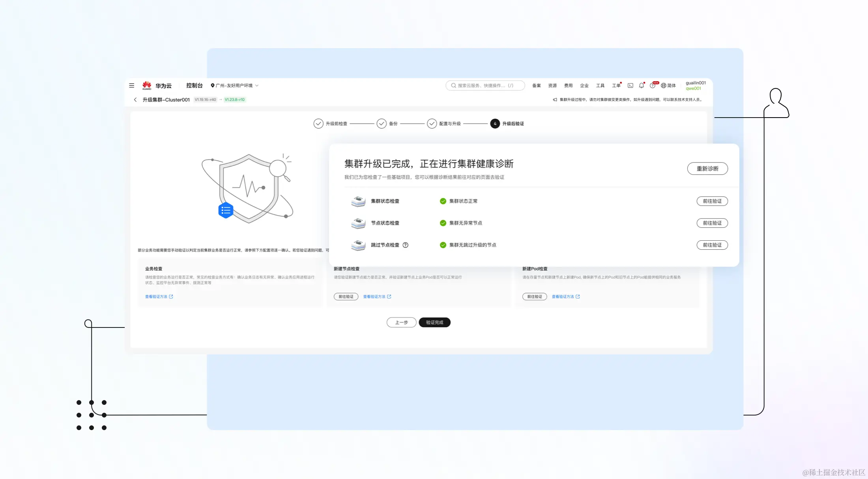Expand the 广州-友好用户环境 region dropdown

click(x=234, y=85)
